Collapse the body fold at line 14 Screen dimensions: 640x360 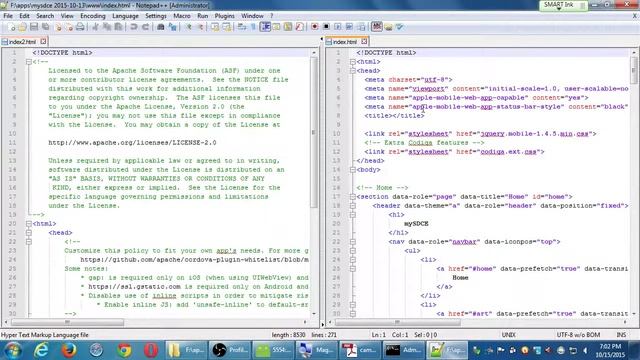click(x=353, y=169)
